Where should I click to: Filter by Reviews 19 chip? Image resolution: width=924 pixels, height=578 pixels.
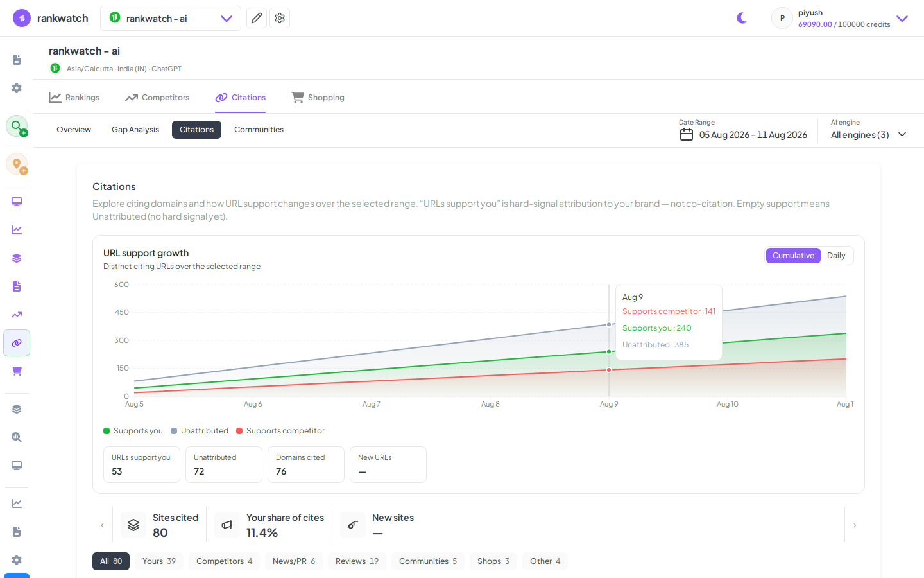coord(357,561)
